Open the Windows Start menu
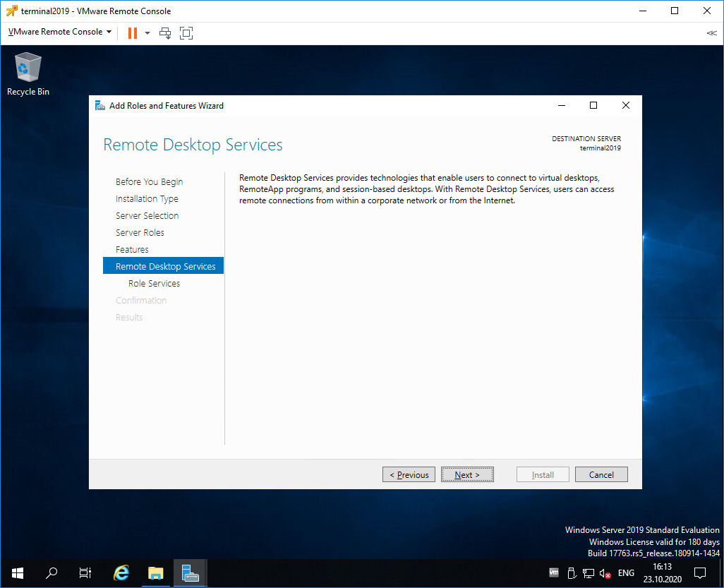The image size is (724, 588). [18, 573]
